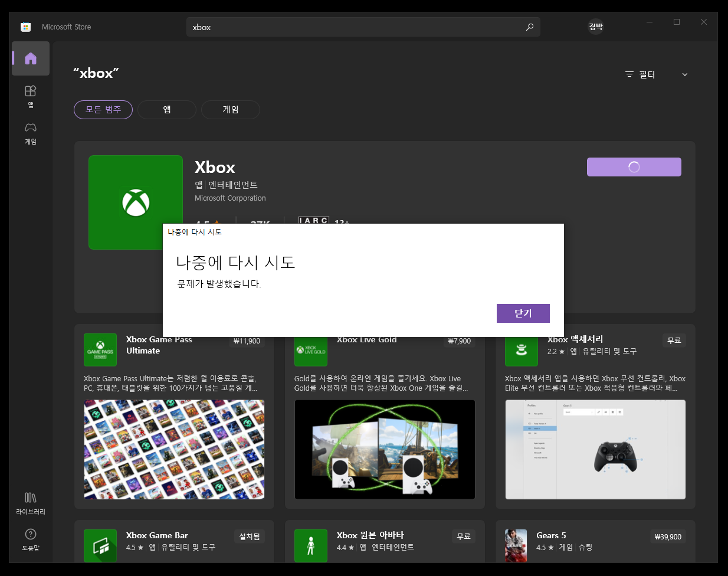This screenshot has width=728, height=576.
Task: Click the Xbox Game Pass Ultimate title
Action: coord(159,345)
